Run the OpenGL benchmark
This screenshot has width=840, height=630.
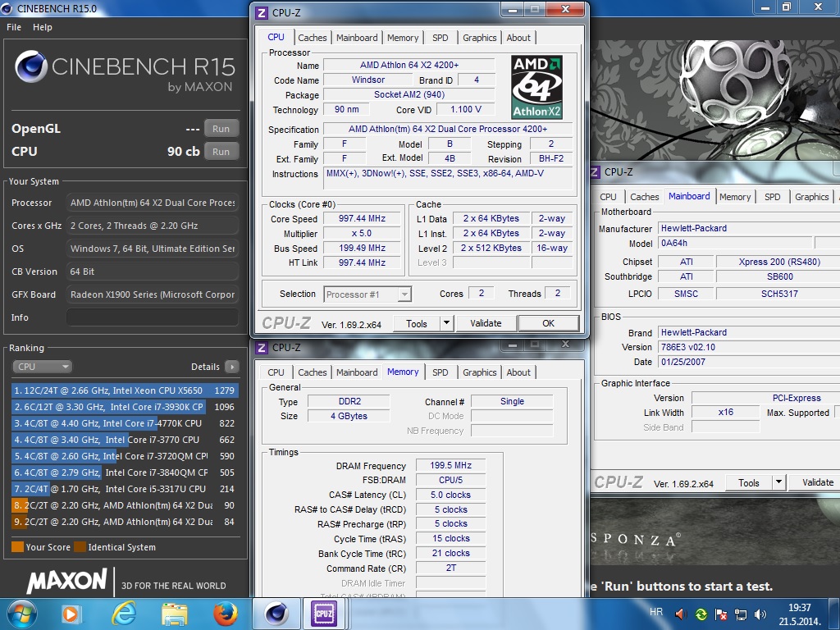(221, 129)
